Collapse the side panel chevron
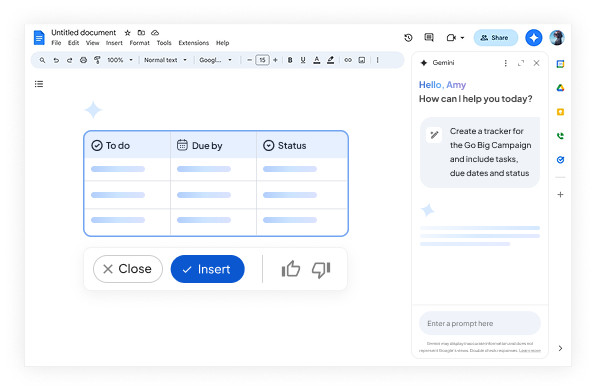 (x=560, y=348)
